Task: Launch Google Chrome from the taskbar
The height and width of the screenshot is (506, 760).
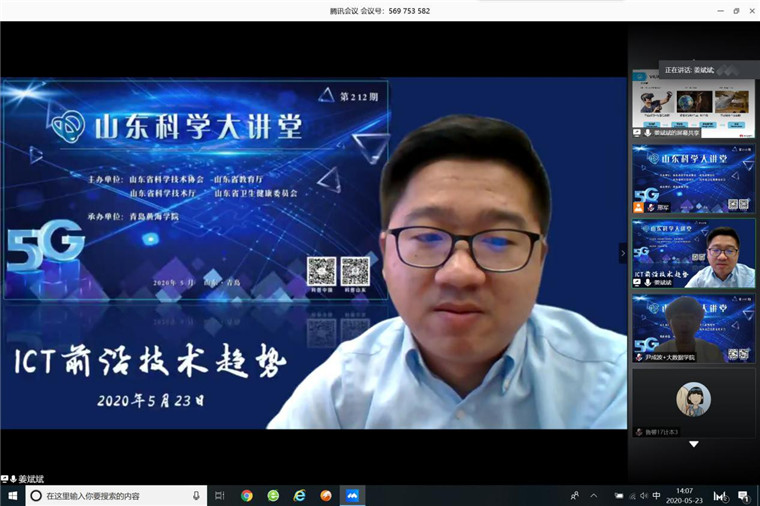Action: (247, 496)
